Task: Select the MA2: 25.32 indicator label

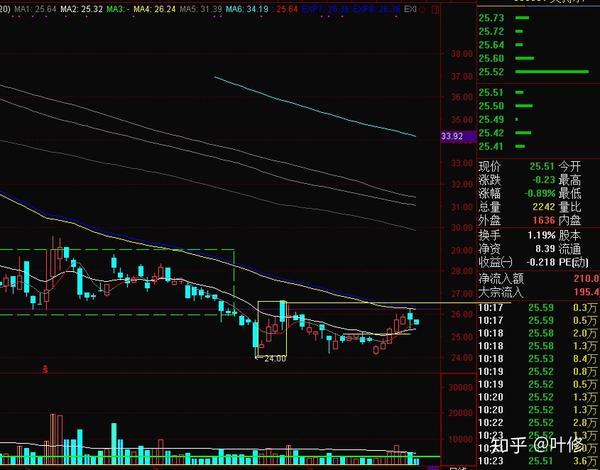Action: 82,9
